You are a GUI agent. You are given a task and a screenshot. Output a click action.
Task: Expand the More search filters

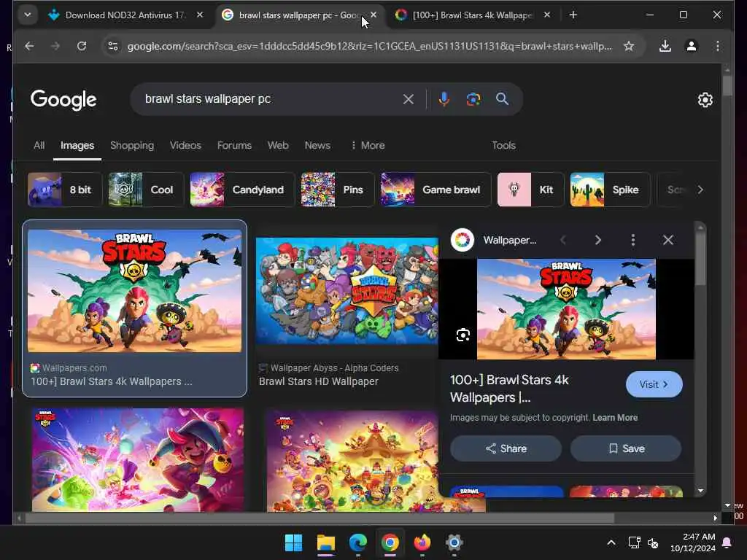point(368,145)
